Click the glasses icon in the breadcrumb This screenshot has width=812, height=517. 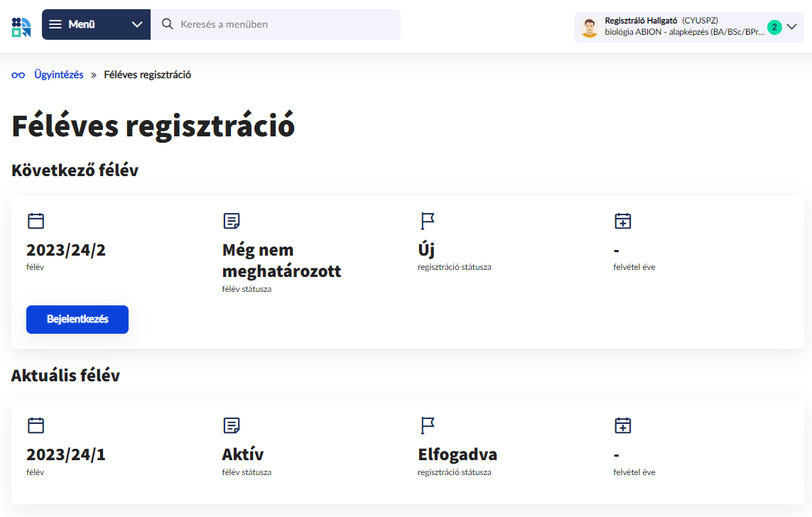pos(18,75)
